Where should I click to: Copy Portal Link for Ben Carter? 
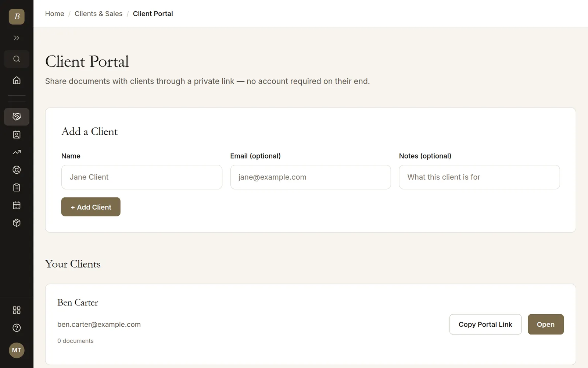(x=485, y=324)
